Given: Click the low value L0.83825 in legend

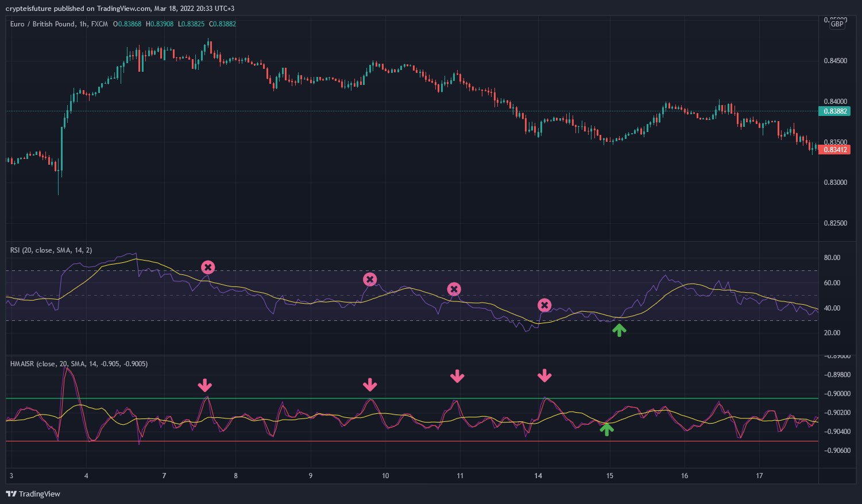Looking at the screenshot, I should (x=191, y=24).
